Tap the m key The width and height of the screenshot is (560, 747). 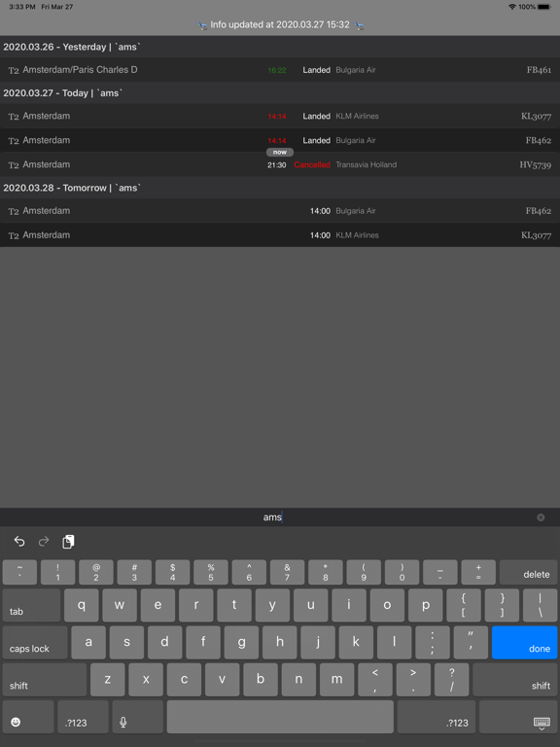(x=336, y=680)
